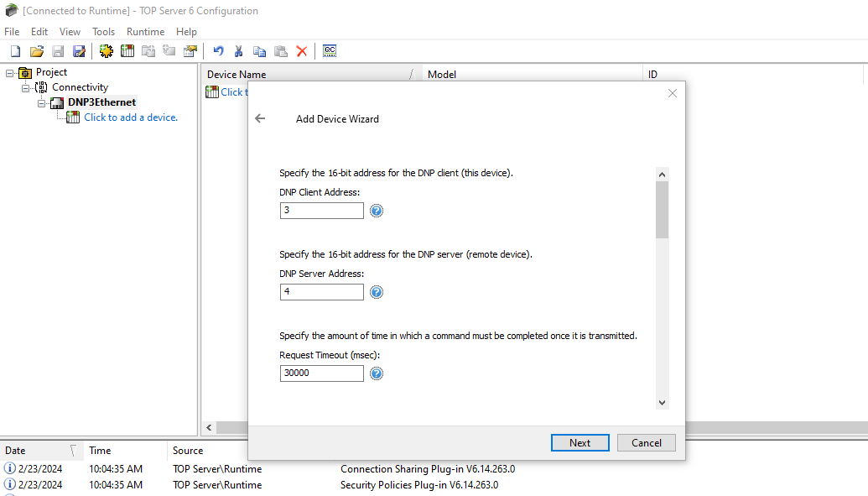Screen dimensions: 868x496
Task: Open the Properties toolbar icon
Action: pyautogui.click(x=190, y=50)
